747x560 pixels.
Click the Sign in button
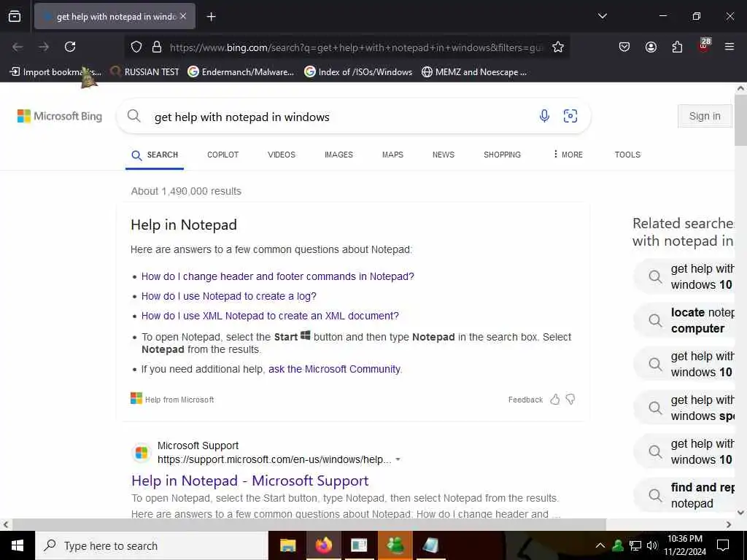[x=705, y=116]
